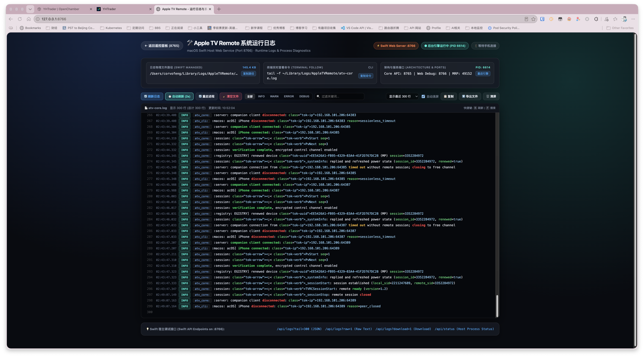Open /api/logs?tail=300 (JSON) link

(299, 329)
